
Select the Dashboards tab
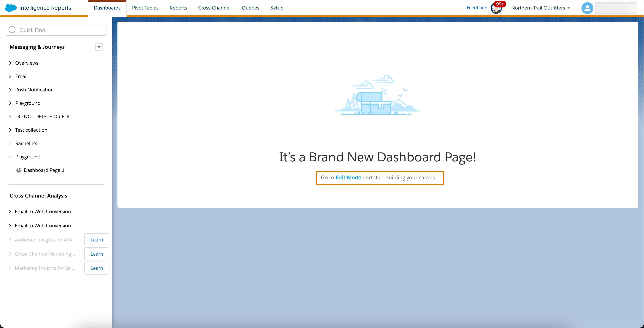coord(107,7)
